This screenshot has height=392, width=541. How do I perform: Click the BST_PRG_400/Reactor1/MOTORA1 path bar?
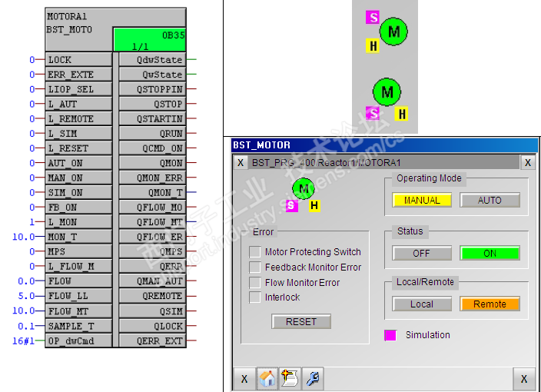coord(383,162)
